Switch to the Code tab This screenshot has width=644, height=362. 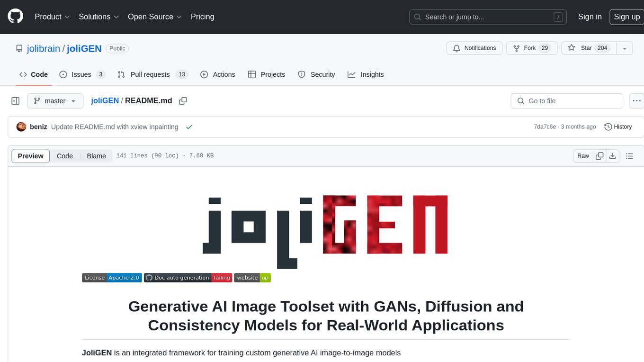point(34,74)
